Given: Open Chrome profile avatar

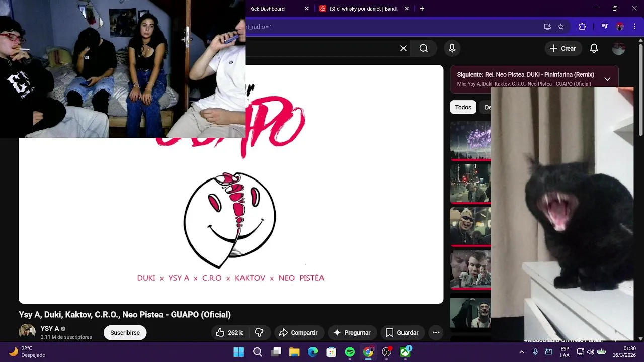Looking at the screenshot, I should coord(620,27).
